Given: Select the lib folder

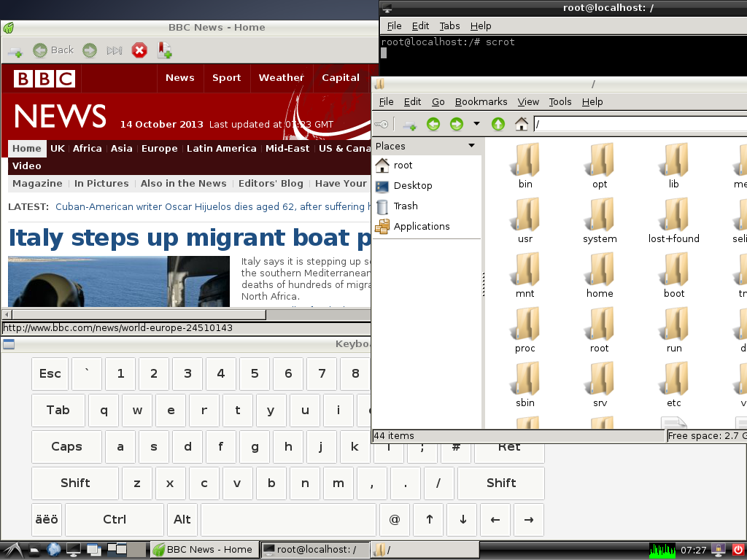Looking at the screenshot, I should [673, 166].
